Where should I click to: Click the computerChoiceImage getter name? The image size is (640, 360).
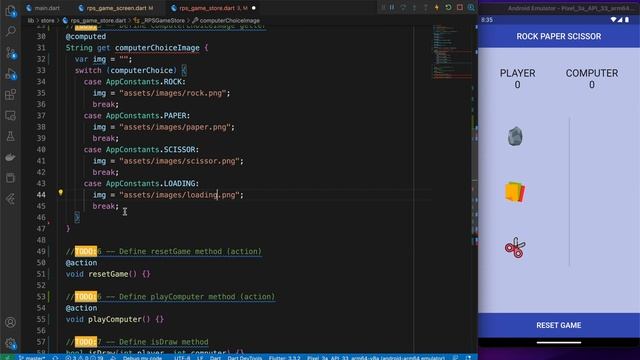[157, 48]
